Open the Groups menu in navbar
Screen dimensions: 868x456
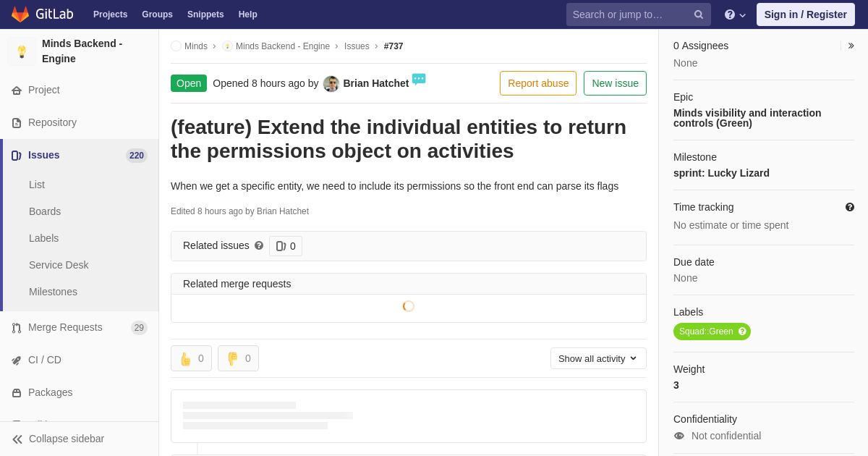click(157, 14)
